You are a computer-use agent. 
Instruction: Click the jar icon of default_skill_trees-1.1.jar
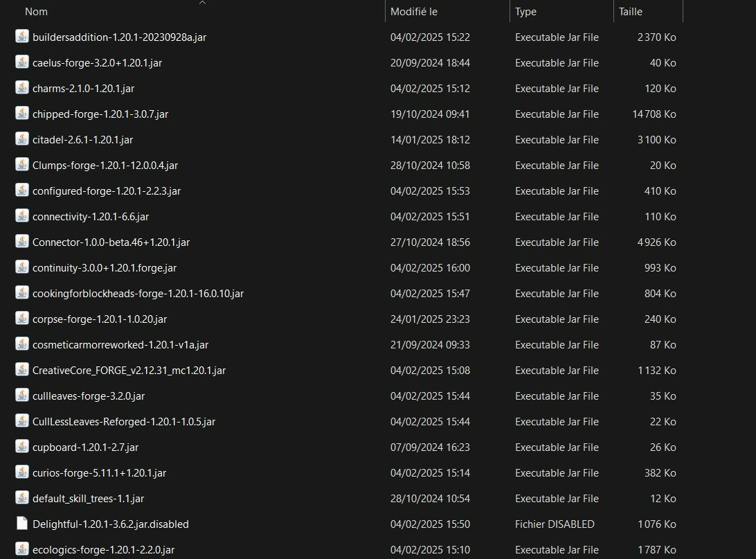(x=21, y=498)
